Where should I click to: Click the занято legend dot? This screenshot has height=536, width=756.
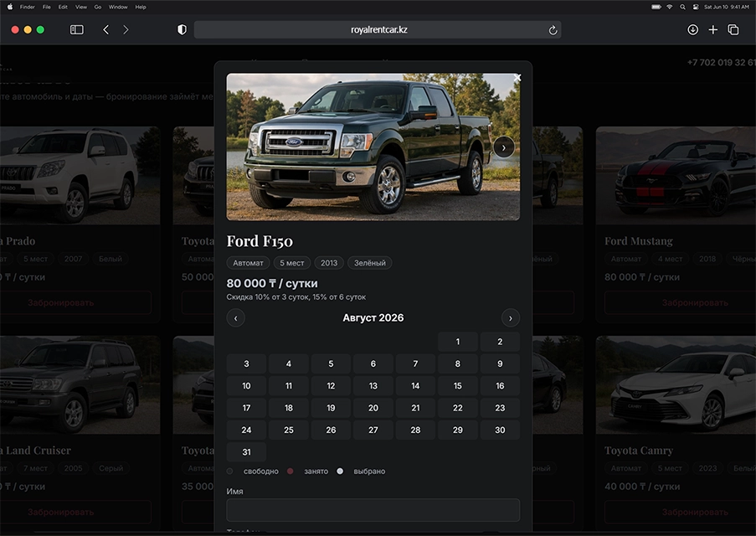291,472
